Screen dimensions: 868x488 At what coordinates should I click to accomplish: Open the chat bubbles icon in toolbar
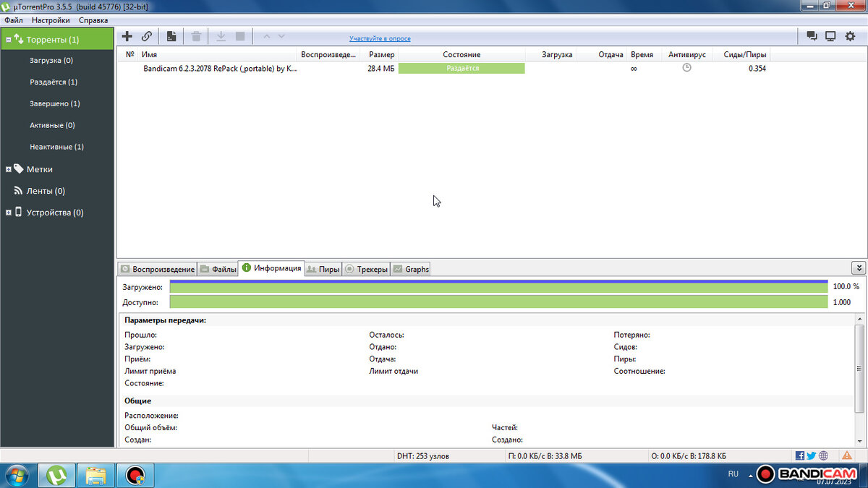click(x=812, y=36)
